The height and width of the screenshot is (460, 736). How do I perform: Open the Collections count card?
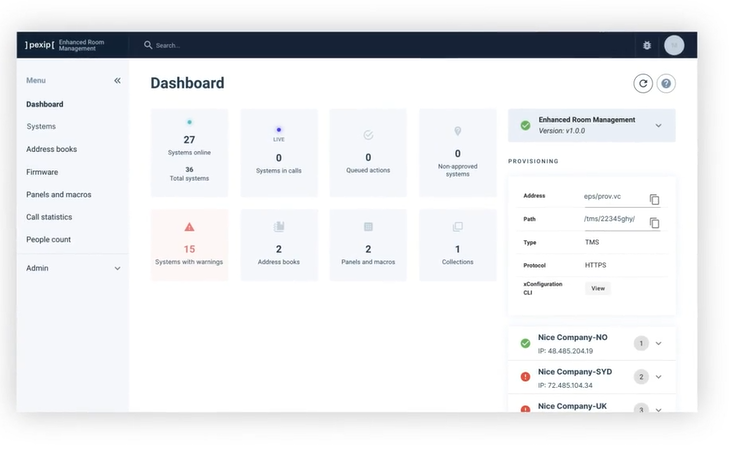click(x=458, y=245)
